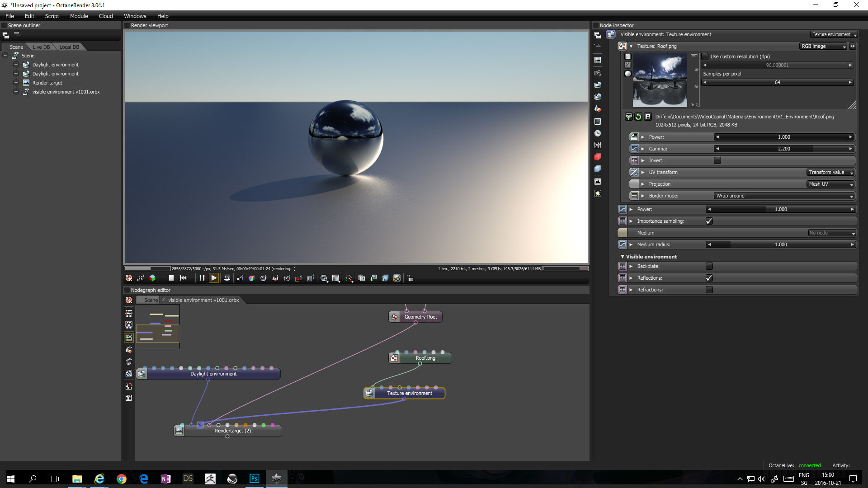Click the recenter view icon

pyautogui.click(x=129, y=278)
